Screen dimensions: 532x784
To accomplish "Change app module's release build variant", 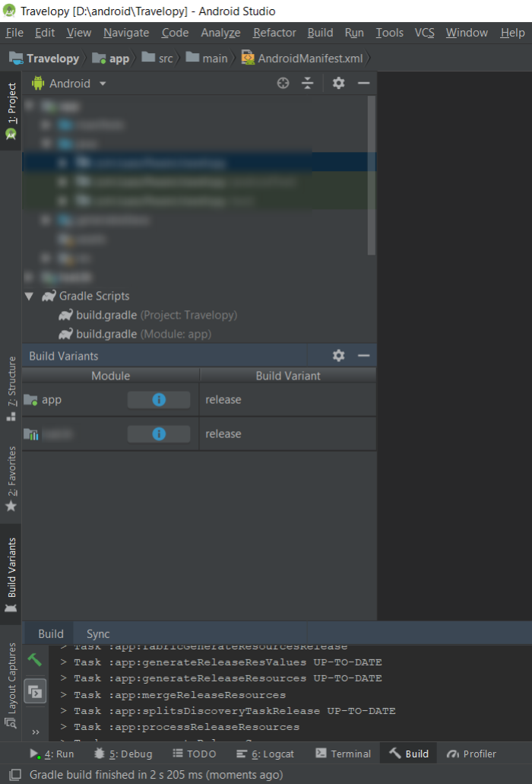I will [288, 400].
